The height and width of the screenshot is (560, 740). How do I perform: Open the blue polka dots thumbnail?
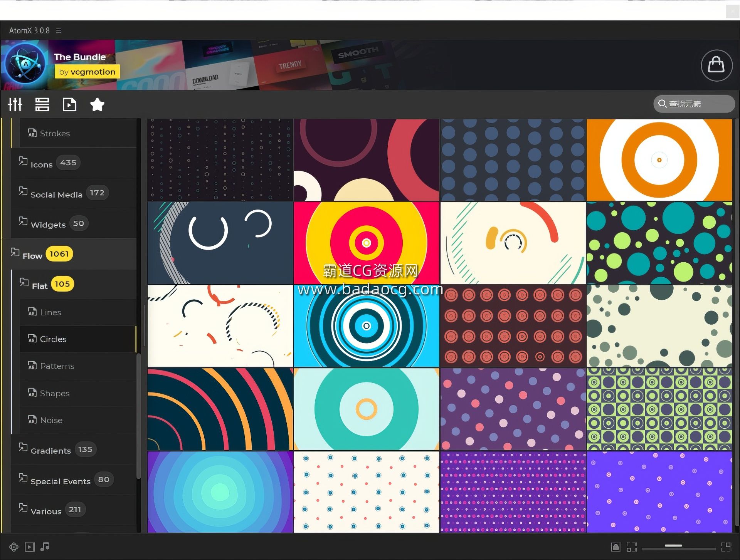coord(513,160)
